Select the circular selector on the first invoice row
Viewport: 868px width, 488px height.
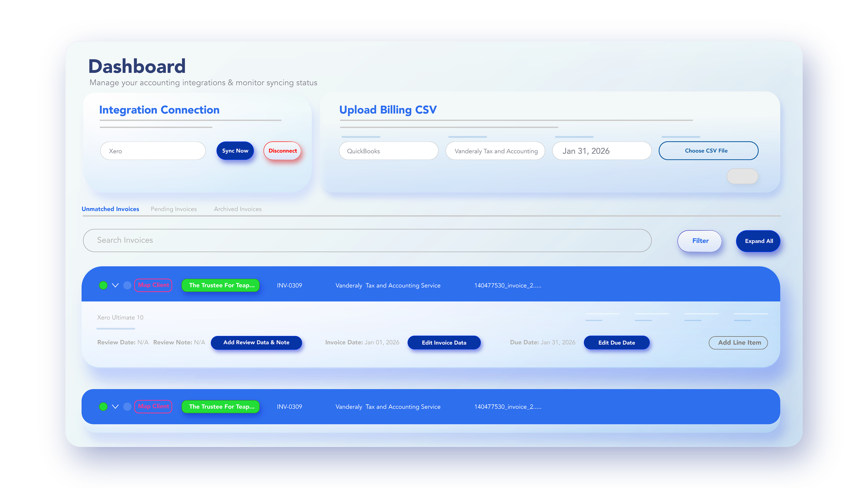point(127,285)
